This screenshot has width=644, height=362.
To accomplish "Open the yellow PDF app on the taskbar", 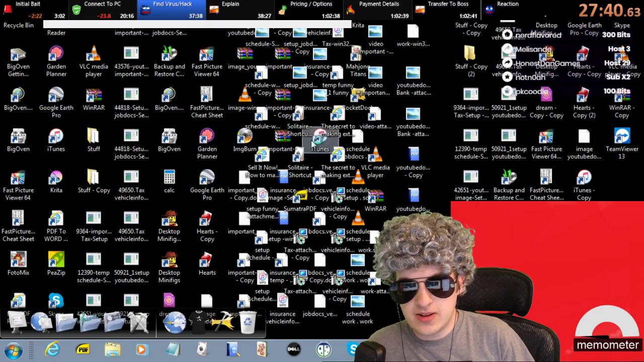I will [82, 349].
